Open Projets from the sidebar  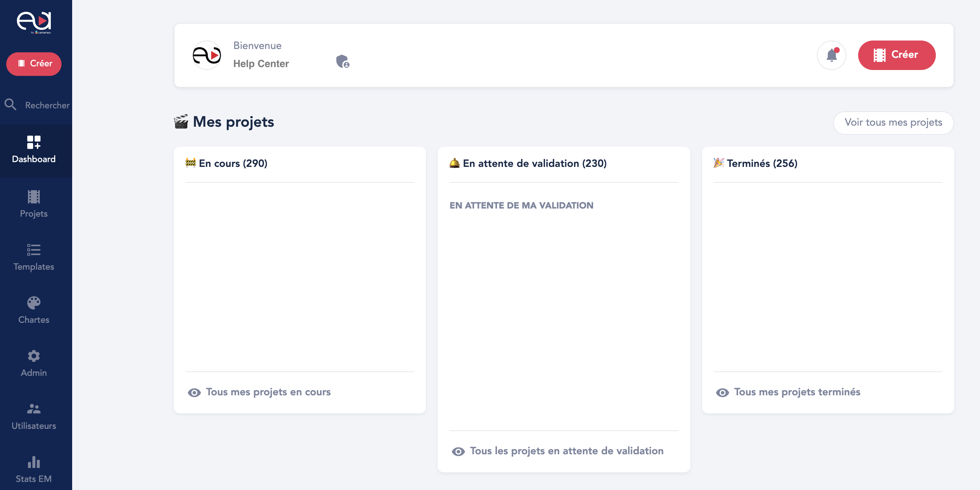coord(34,204)
